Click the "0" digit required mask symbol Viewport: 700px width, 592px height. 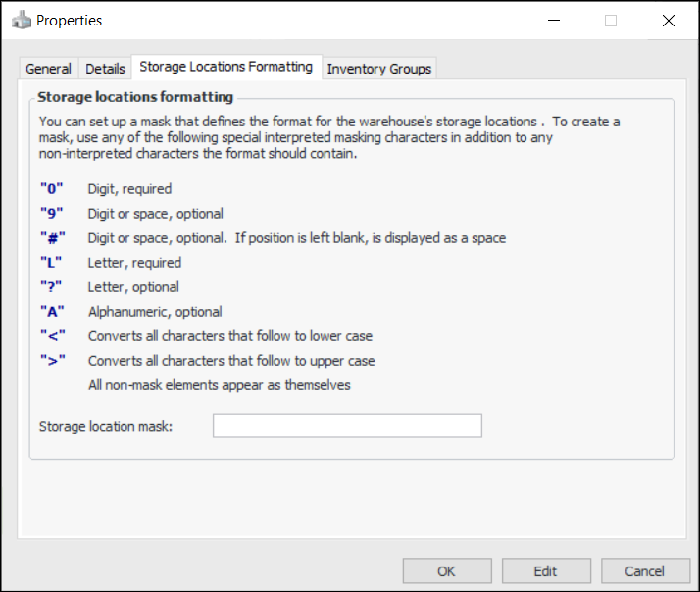tap(52, 189)
